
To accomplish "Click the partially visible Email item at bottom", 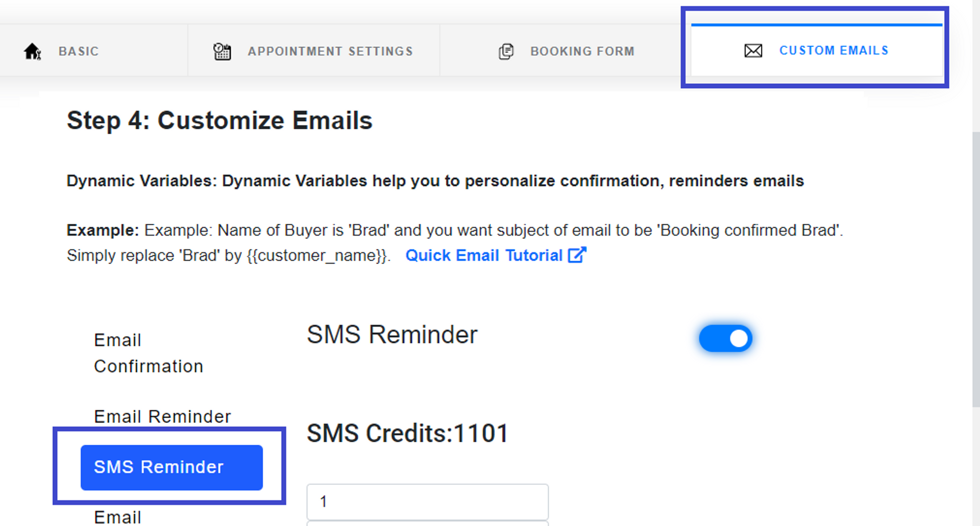I will 118,517.
